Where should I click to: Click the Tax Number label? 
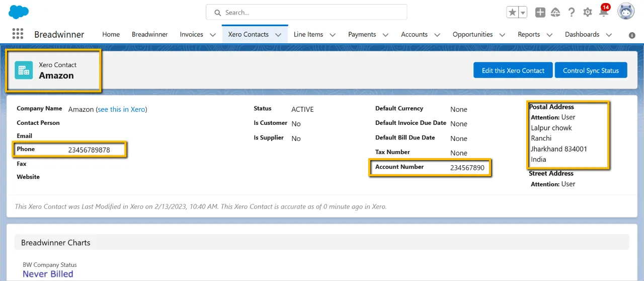(392, 152)
